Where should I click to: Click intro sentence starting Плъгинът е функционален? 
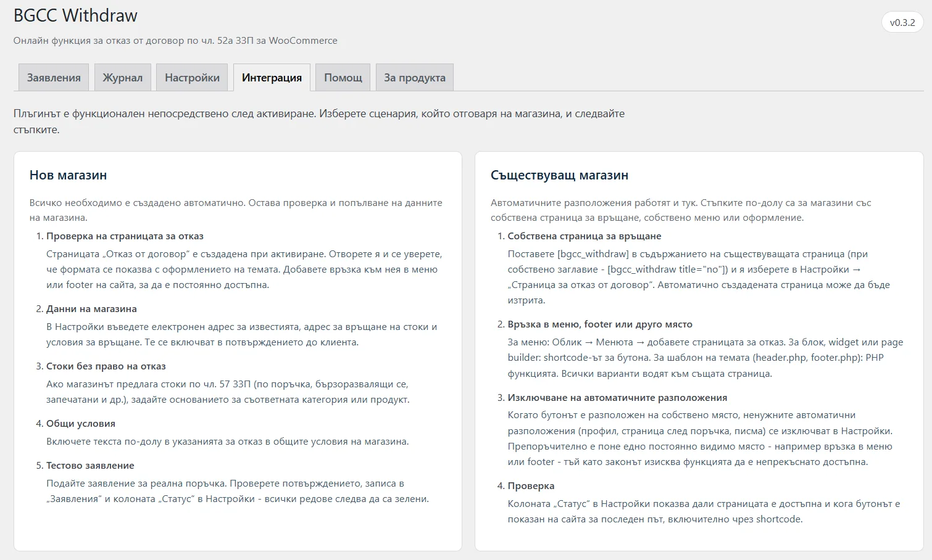319,121
